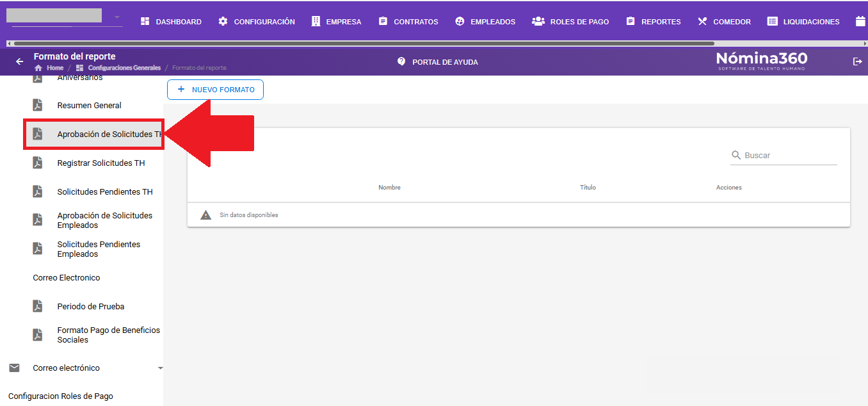Click PDF icon beside Solicitudes Pendientes TH
Screen dimensions: 868x406
point(38,191)
